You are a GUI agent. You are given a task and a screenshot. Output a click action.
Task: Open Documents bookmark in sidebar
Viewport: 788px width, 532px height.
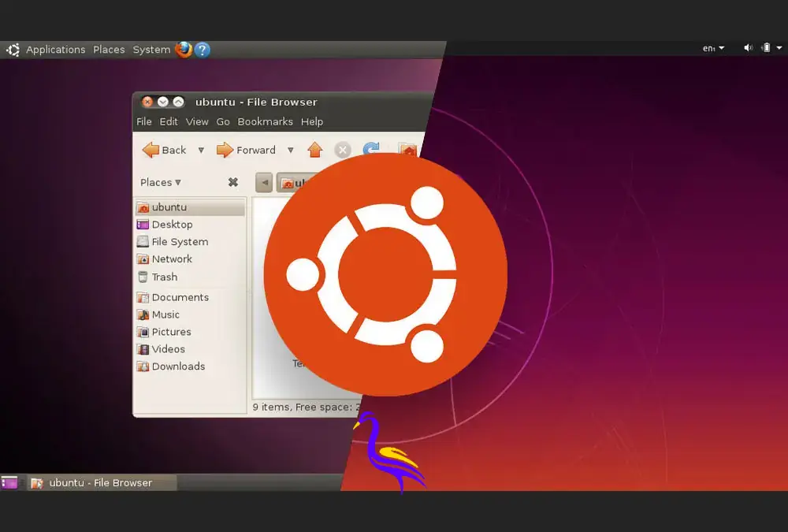190,297
